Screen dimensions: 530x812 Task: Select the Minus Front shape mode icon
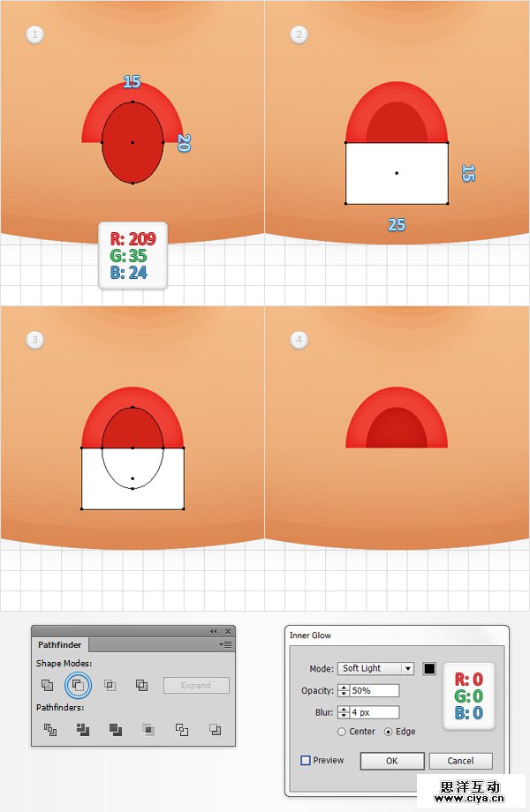pos(78,685)
